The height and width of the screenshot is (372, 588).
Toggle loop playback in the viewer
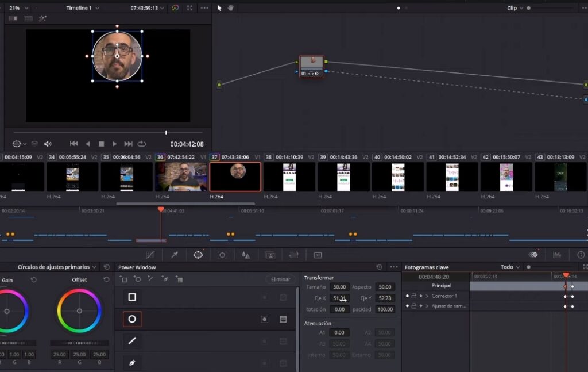[142, 144]
